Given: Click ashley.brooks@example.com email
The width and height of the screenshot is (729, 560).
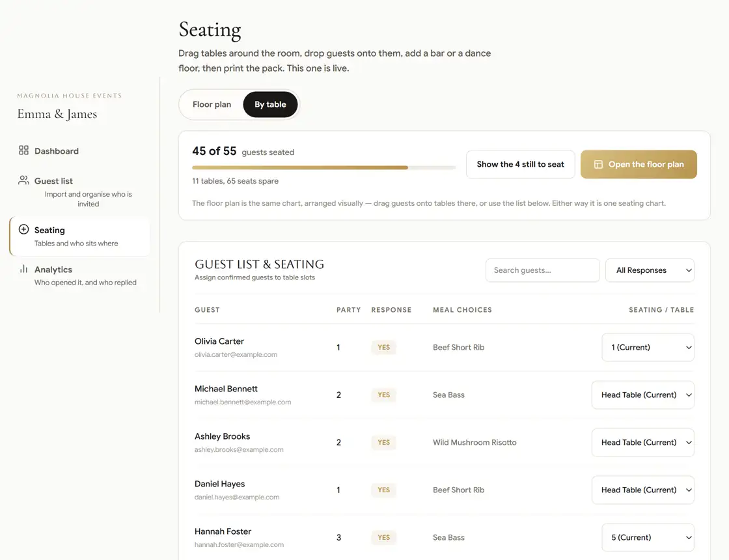Looking at the screenshot, I should click(239, 449).
